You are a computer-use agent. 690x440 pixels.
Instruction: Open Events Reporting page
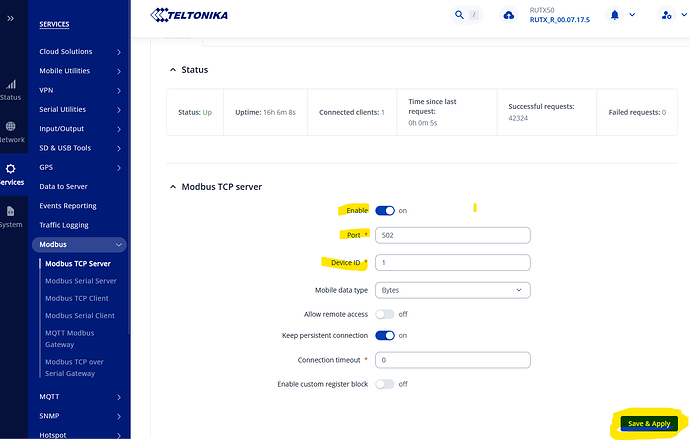click(68, 206)
